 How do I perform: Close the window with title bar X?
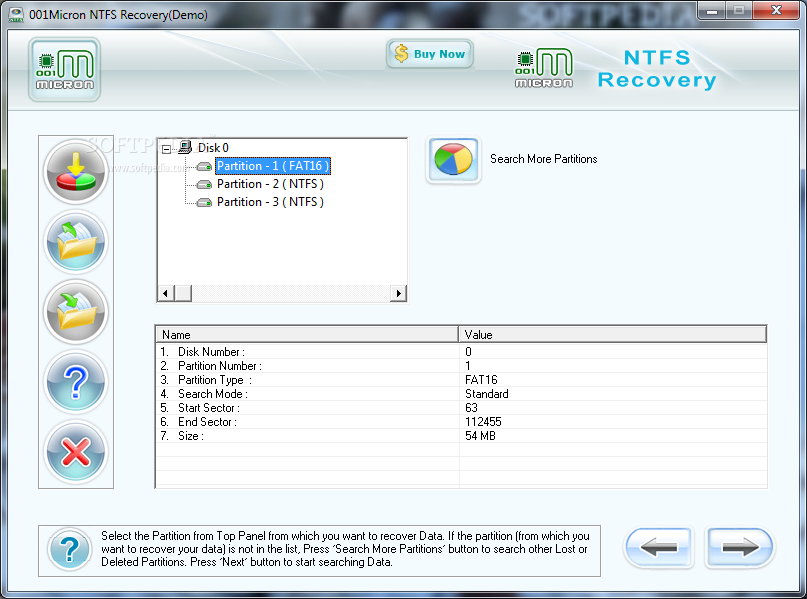(777, 11)
